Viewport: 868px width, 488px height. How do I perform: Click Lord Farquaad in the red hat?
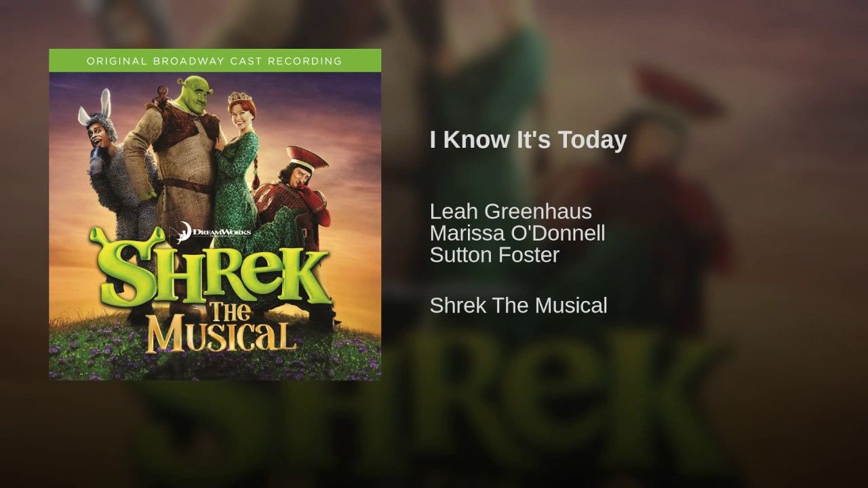click(x=297, y=197)
